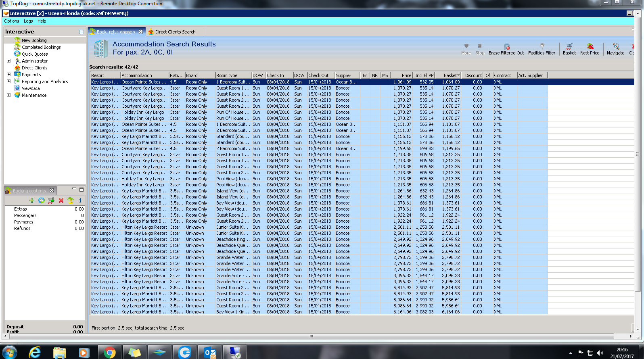Open Internet Explorer from the taskbar

(35, 352)
